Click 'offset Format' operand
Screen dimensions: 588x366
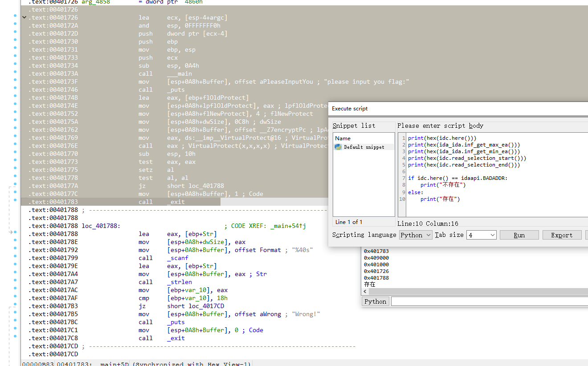(258, 250)
